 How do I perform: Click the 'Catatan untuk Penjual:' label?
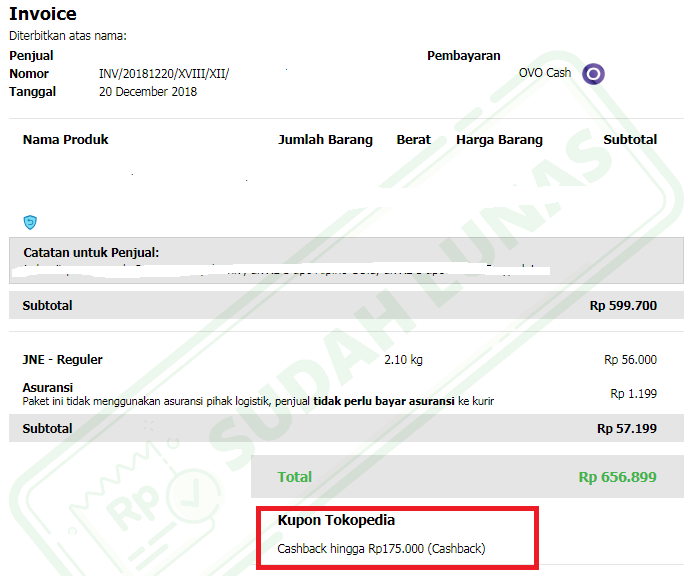[91, 252]
